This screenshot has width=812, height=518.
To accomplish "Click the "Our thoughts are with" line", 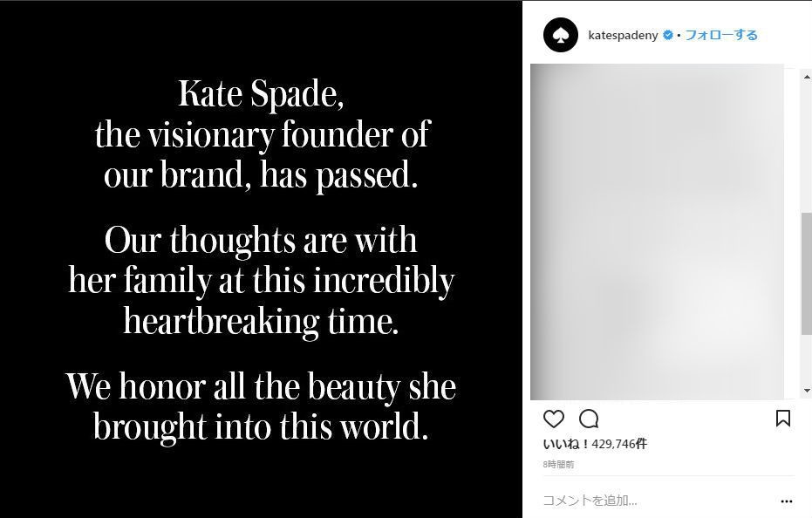I will [x=261, y=240].
